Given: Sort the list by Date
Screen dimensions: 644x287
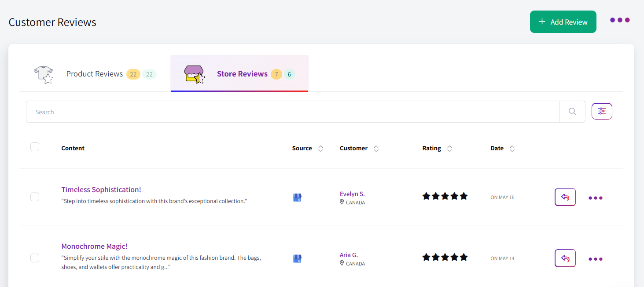Looking at the screenshot, I should (512, 149).
